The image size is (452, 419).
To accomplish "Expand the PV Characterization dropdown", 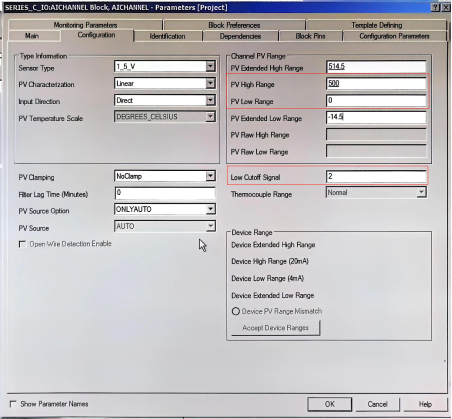I will 210,83.
